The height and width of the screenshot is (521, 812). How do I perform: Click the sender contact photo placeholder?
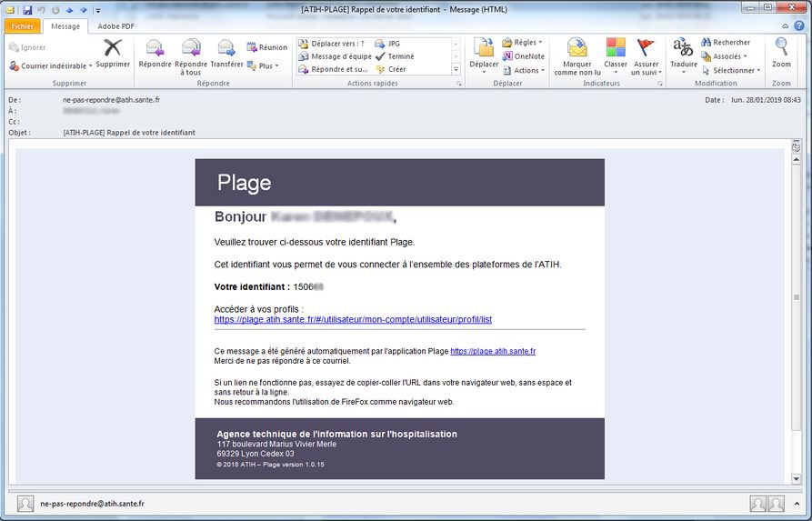tap(25, 504)
